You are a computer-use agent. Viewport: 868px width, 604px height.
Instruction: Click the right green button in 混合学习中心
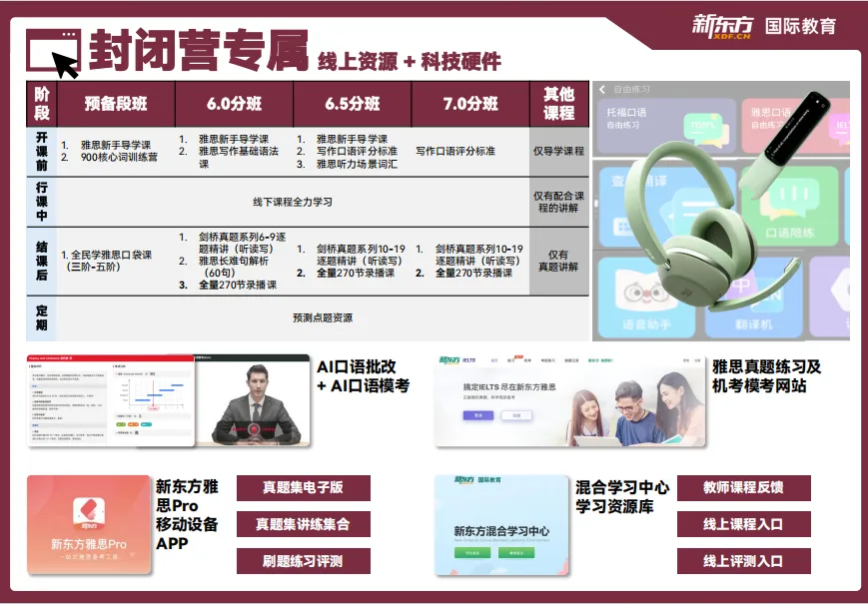[516, 552]
